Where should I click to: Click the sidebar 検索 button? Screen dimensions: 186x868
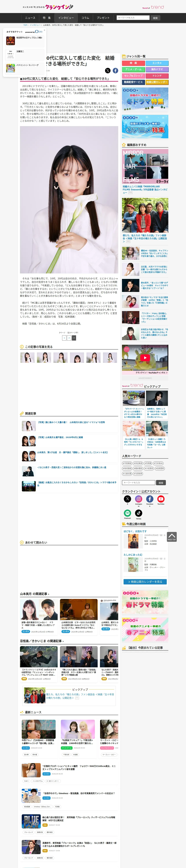pyautogui.click(x=161, y=482)
